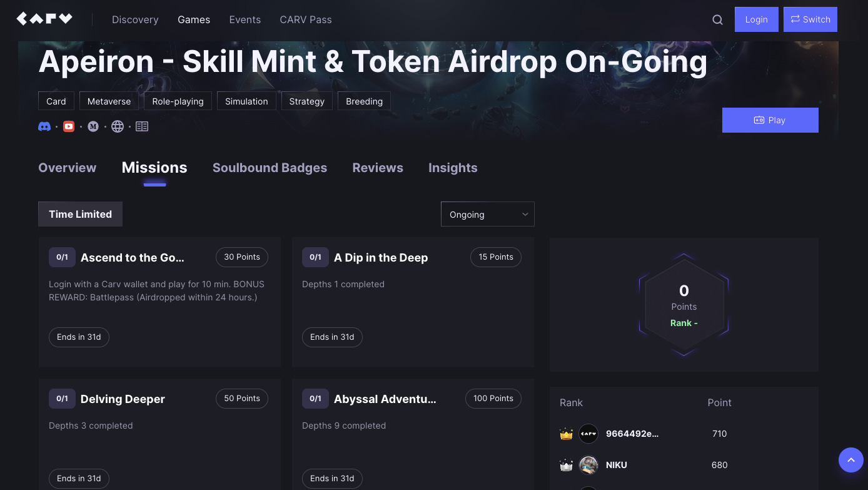Open the CARV Pass menu
The image size is (868, 490).
point(306,19)
